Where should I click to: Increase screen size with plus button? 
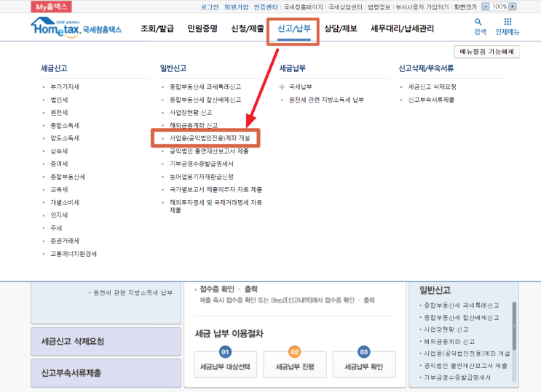point(513,7)
